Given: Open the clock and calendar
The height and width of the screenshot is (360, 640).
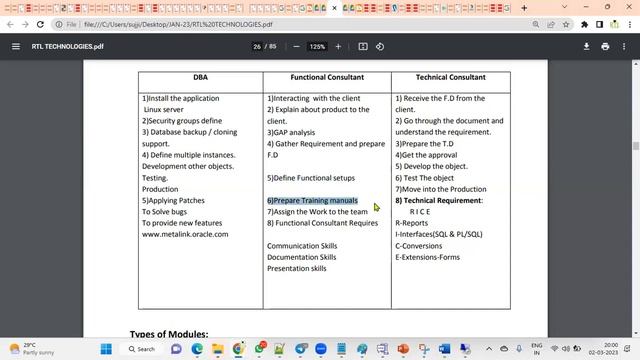Looking at the screenshot, I should [603, 349].
